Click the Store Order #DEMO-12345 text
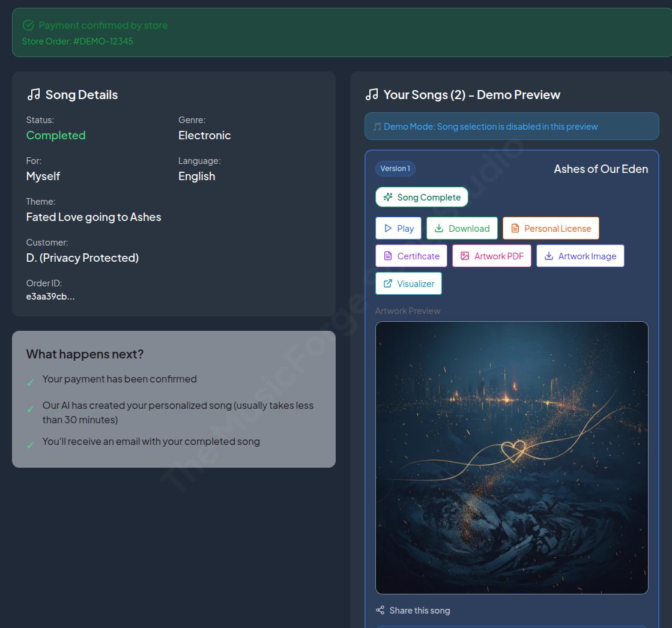This screenshot has width=672, height=628. pos(77,41)
